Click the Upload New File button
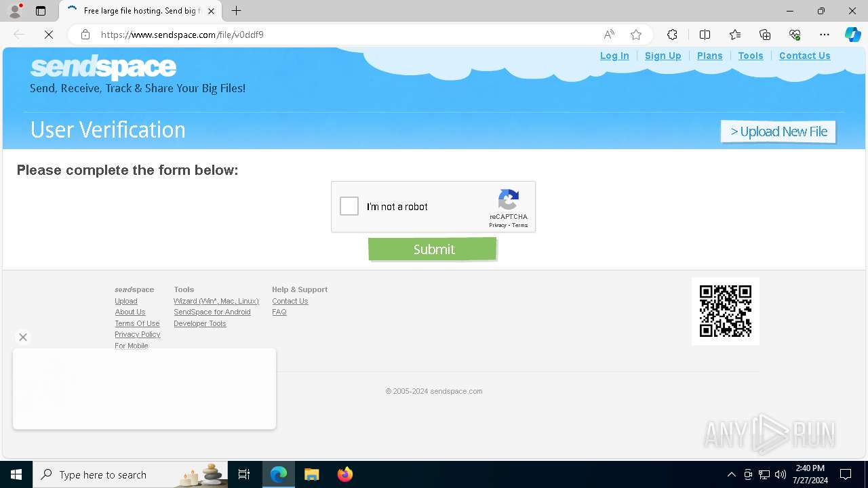868x488 pixels. (x=778, y=131)
